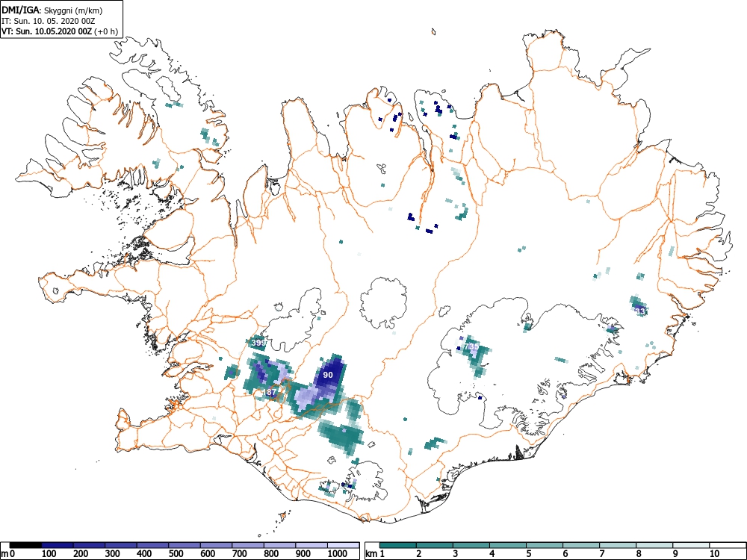747x560 pixels.
Task: Select the white 10 km legend swatch
Action: pyautogui.click(x=728, y=545)
